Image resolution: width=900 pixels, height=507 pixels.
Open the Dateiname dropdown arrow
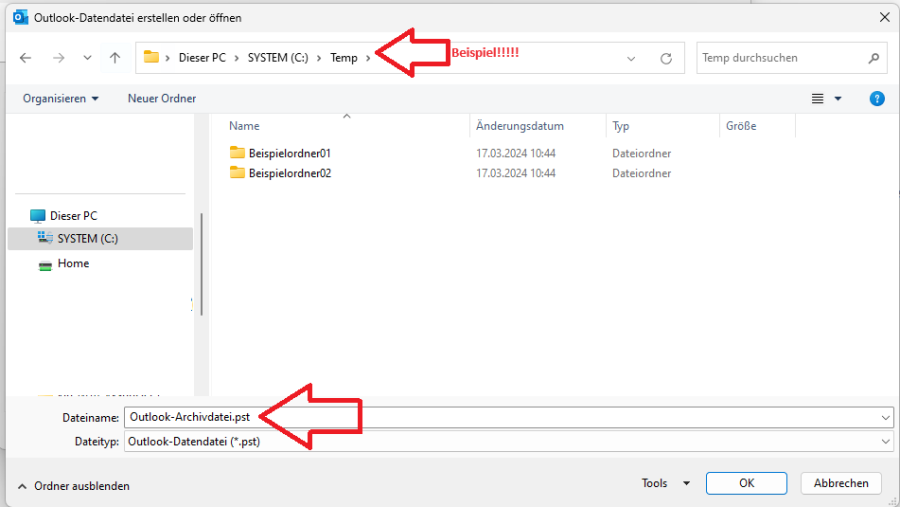point(886,418)
